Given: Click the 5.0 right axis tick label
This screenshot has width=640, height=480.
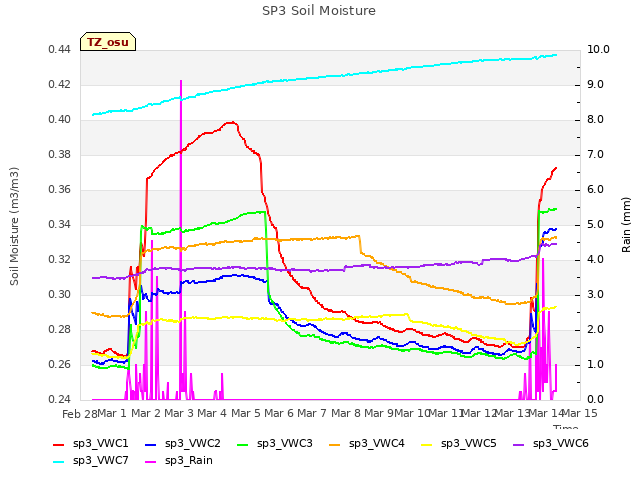Looking at the screenshot, I should tap(595, 225).
